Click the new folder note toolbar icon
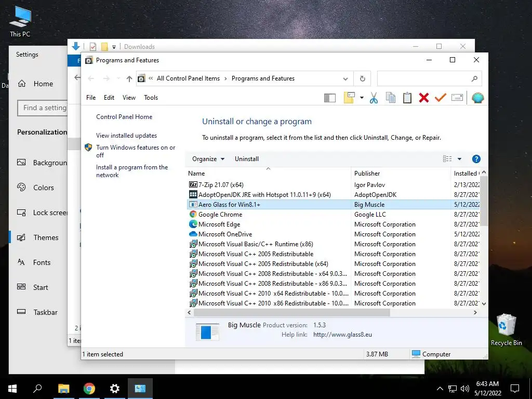532x399 pixels. tap(349, 98)
